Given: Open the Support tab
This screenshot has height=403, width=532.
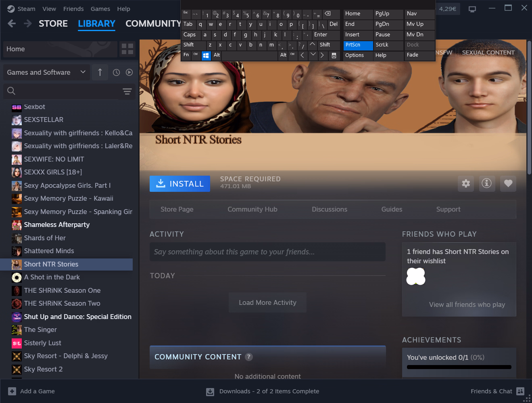Looking at the screenshot, I should click(x=448, y=209).
